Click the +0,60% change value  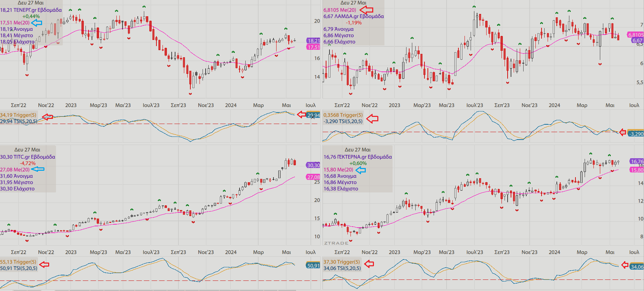click(x=358, y=163)
